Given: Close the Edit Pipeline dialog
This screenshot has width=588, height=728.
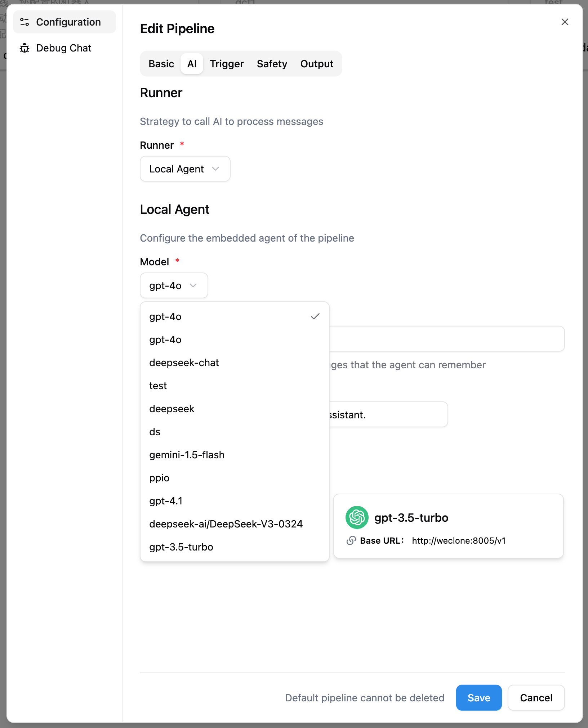Looking at the screenshot, I should (x=565, y=22).
